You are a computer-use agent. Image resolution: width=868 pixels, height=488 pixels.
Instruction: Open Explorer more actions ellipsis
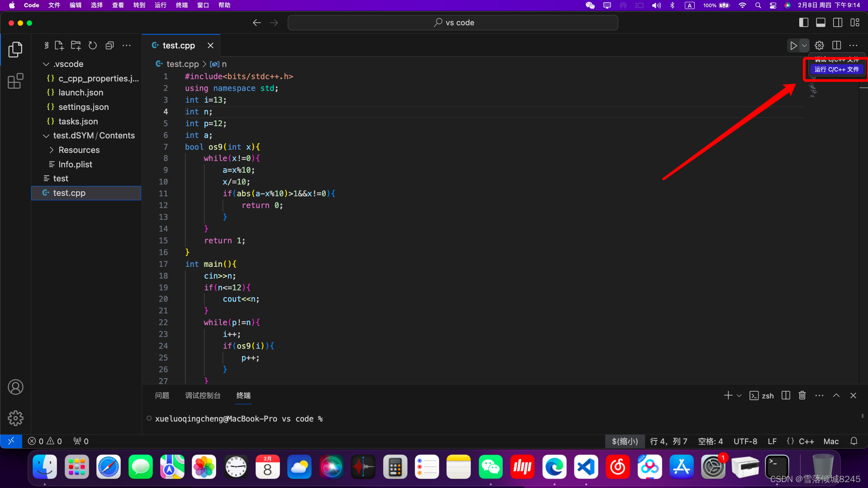(x=127, y=46)
